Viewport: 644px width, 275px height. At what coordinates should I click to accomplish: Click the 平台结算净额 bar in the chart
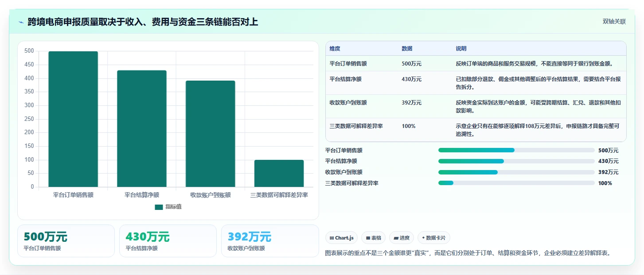142,128
